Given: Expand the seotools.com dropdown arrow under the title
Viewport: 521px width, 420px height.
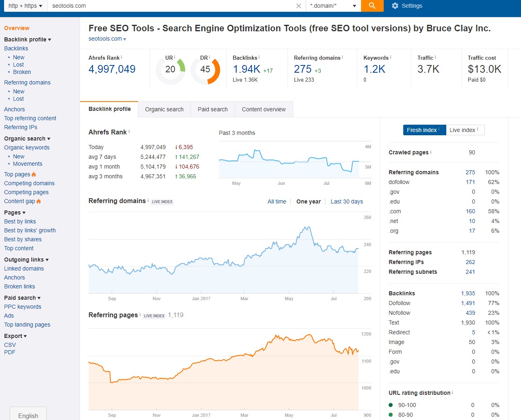Looking at the screenshot, I should tap(125, 39).
